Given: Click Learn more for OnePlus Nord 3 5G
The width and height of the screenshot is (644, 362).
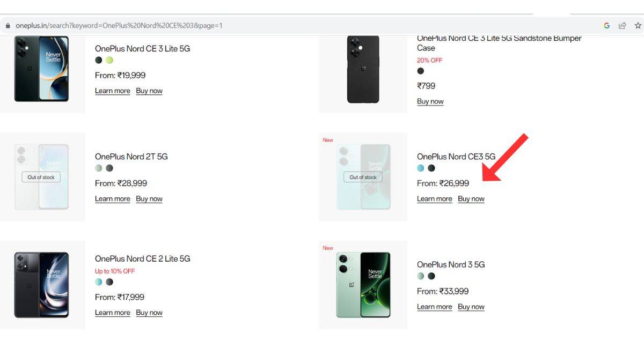Looking at the screenshot, I should 435,306.
